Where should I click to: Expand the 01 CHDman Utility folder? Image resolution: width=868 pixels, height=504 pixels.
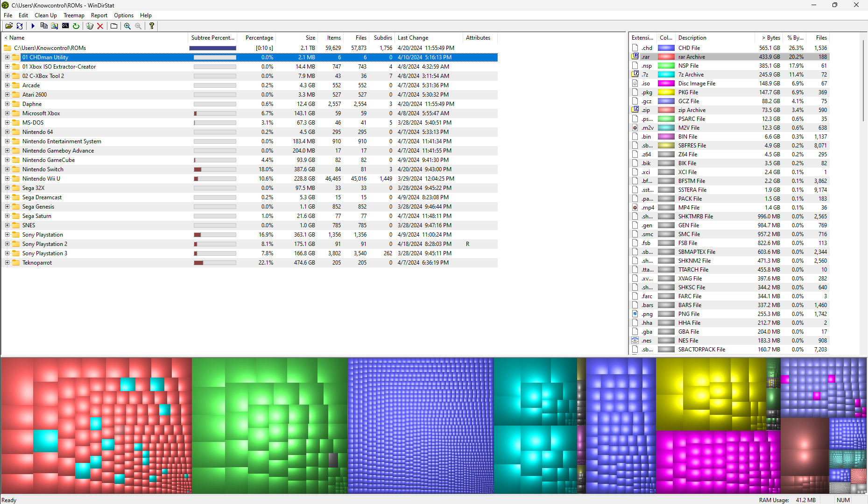pyautogui.click(x=7, y=57)
